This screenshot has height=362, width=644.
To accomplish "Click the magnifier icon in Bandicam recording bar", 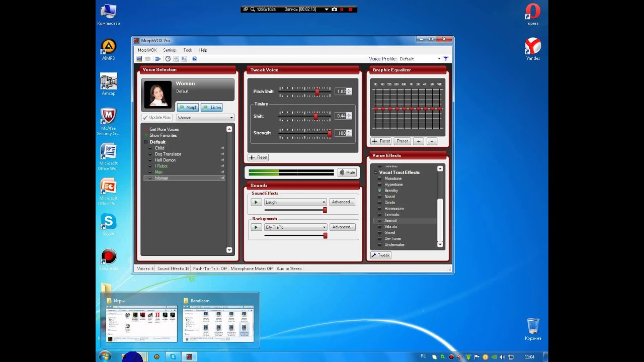I will [252, 9].
